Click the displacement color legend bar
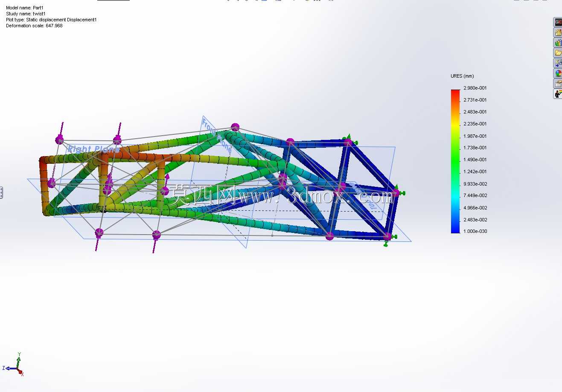Screen dimensions: 562x392 pos(455,161)
